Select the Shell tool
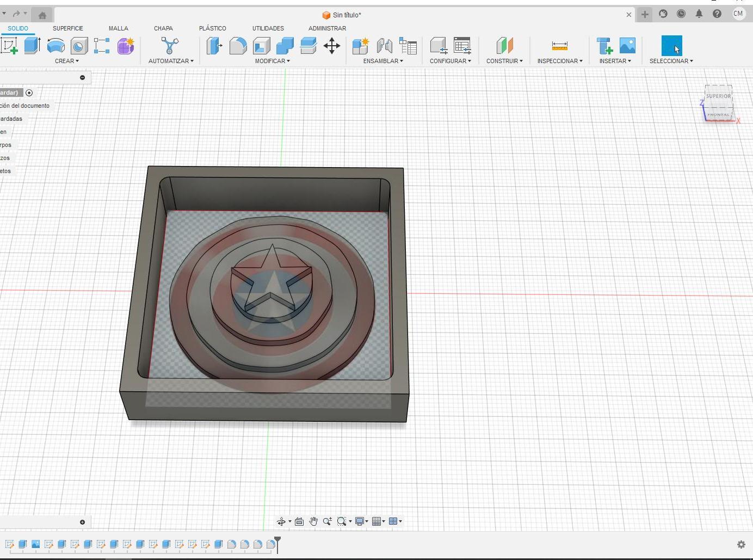This screenshot has height=560, width=753. point(261,46)
